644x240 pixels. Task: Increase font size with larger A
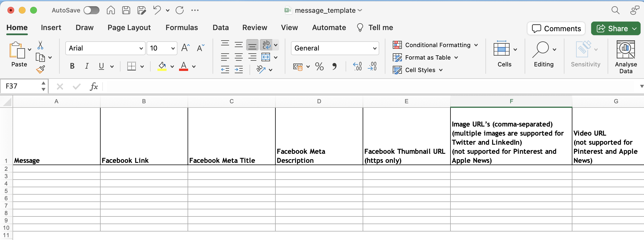[x=185, y=48]
